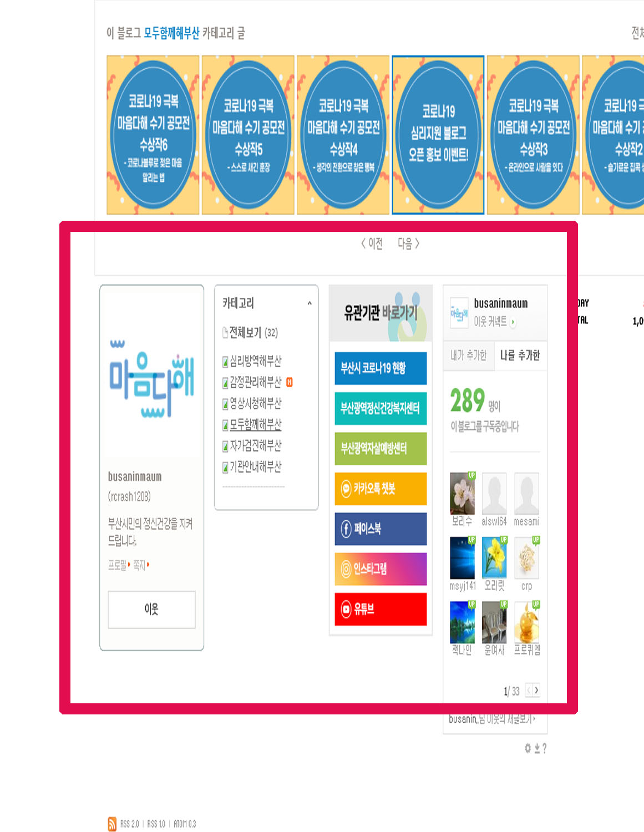Open the 카카오톡 챗봇 banner
This screenshot has height=832, width=644.
coord(381,489)
